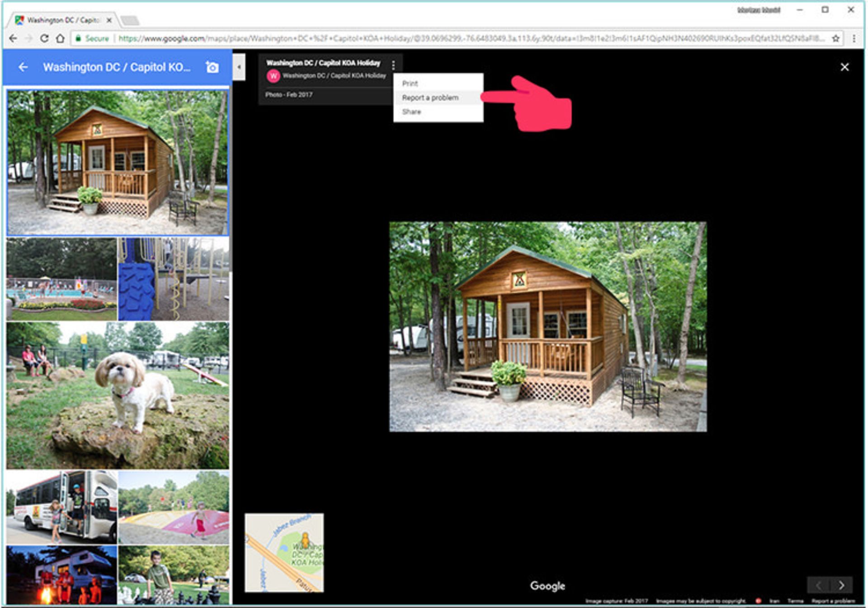Open the Washington DC / Capitol KOA Holiday contributor link

pos(335,76)
